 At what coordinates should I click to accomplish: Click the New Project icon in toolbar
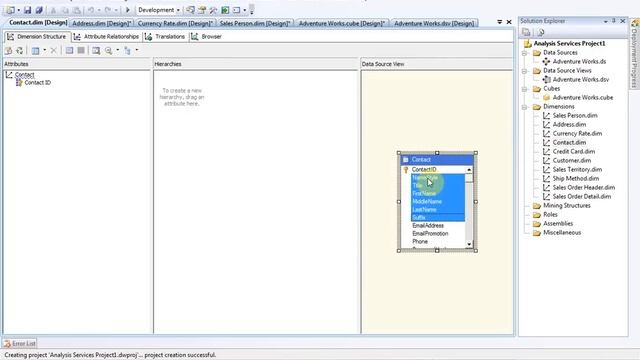pos(11,10)
